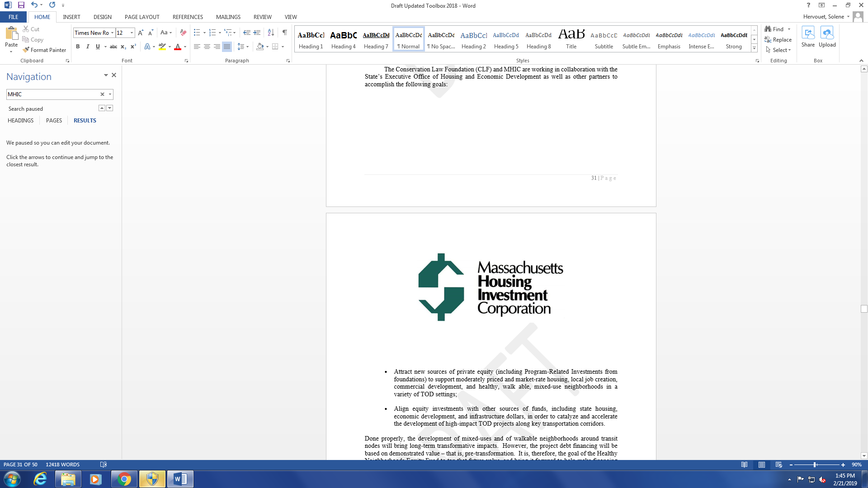The height and width of the screenshot is (488, 868).
Task: Click the vertical scrollbar down arrow
Action: (864, 456)
